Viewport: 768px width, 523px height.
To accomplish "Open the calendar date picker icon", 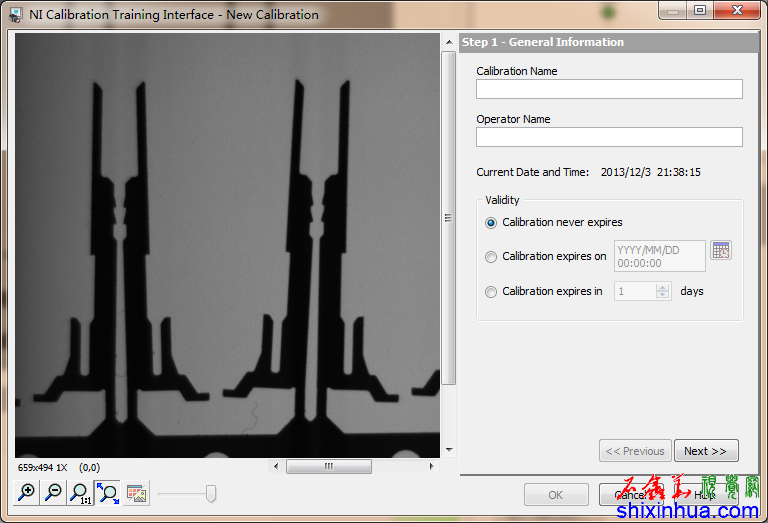I will pyautogui.click(x=721, y=250).
